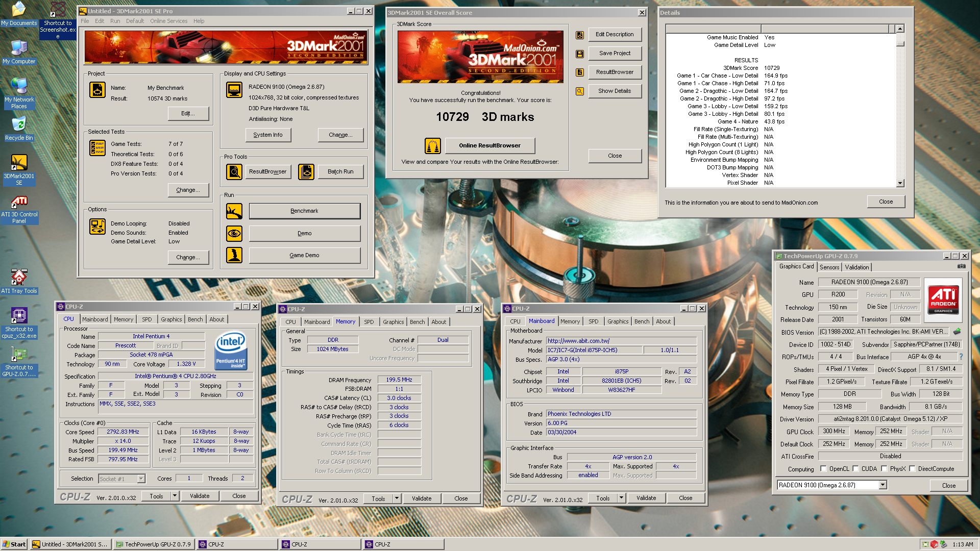
Task: Open Tools dropdown arrow in CPU-Z Mainboard window
Action: click(x=621, y=498)
